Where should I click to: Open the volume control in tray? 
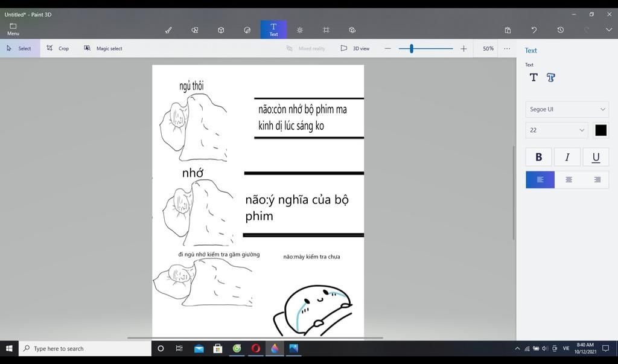[545, 348]
